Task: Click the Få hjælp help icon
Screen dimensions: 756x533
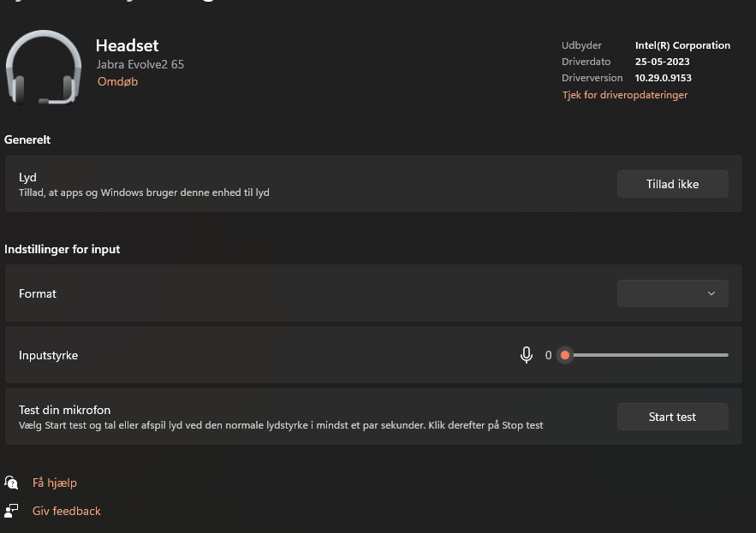Action: 11,483
